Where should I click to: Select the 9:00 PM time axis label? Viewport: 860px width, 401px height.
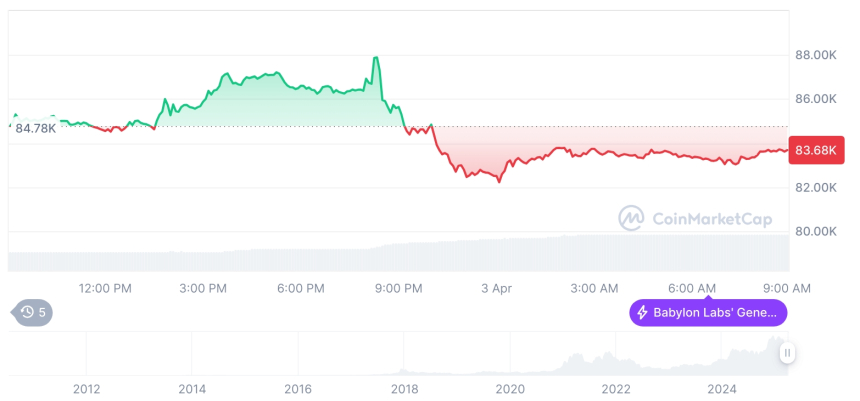tap(398, 288)
